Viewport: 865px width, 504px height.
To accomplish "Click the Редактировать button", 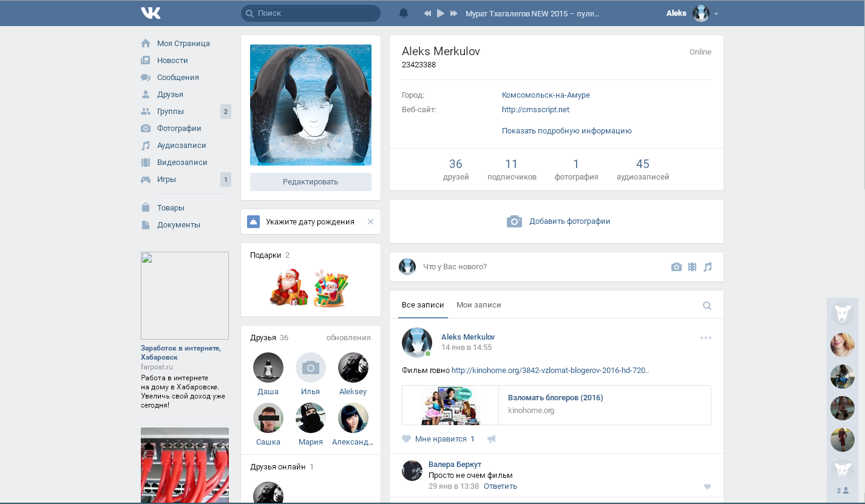I will tap(311, 182).
